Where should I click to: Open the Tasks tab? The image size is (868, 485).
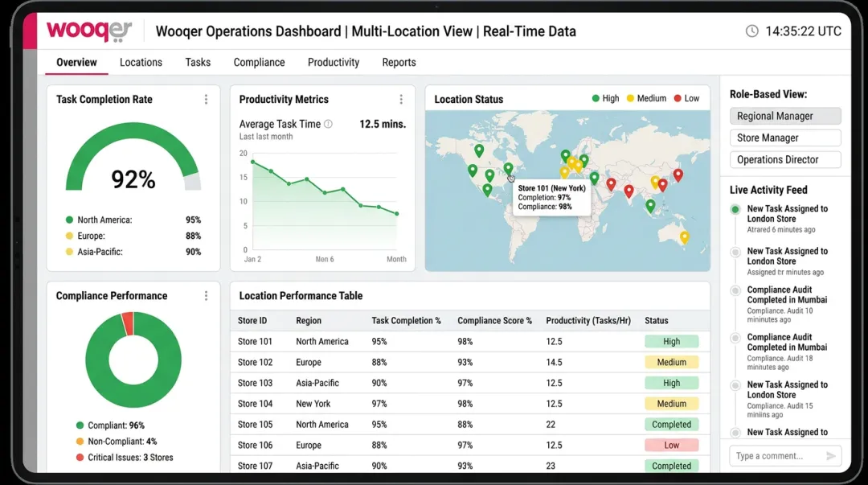[198, 63]
